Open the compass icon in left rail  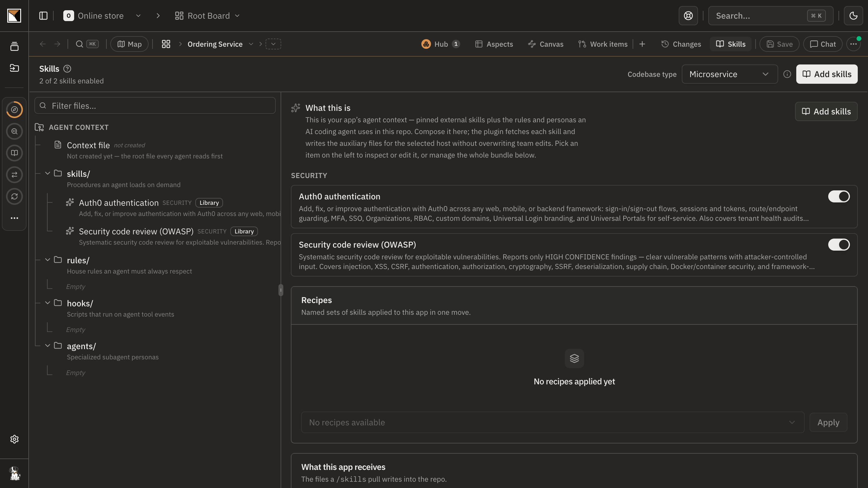point(14,110)
